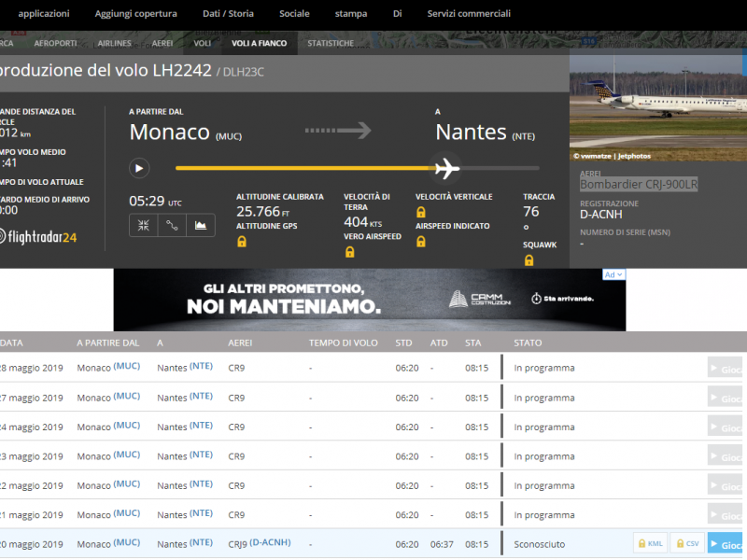747x560 pixels.
Task: Click the destination heading Nantes (NTE)
Action: pyautogui.click(x=485, y=132)
